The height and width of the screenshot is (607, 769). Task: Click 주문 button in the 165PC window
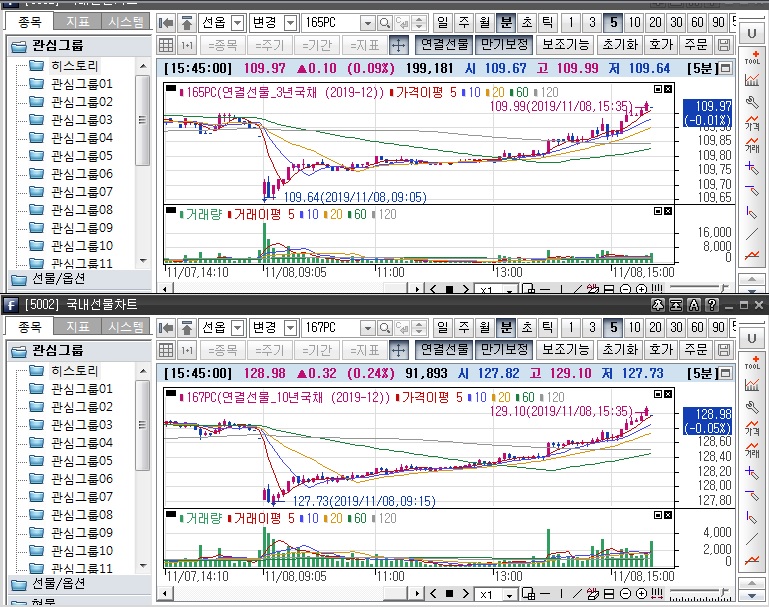click(x=696, y=45)
